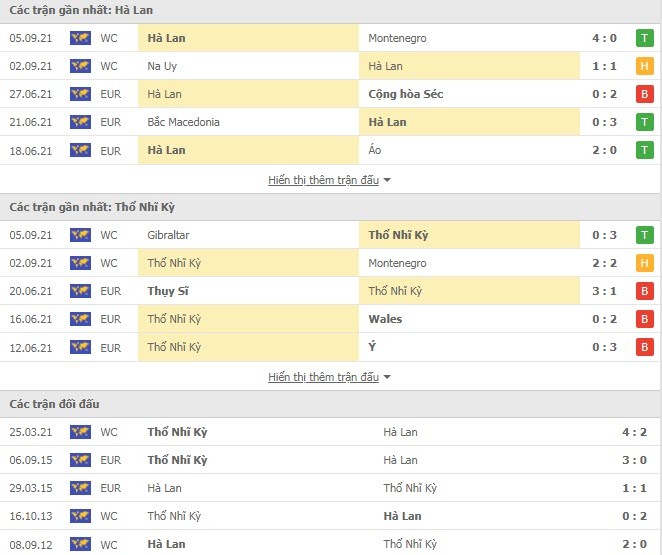The height and width of the screenshot is (555, 662).
Task: Open the Hà Lan 4:0 Montenegro score
Action: coord(605,38)
